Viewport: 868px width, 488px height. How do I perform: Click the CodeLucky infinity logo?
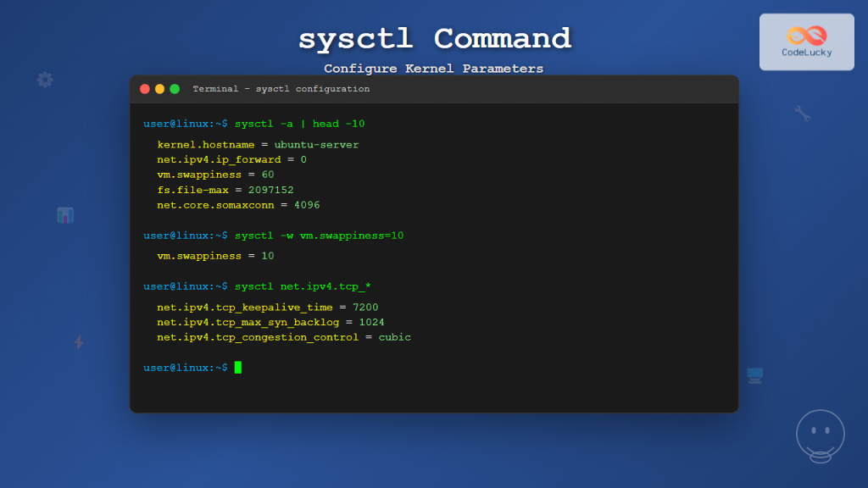[x=806, y=34]
